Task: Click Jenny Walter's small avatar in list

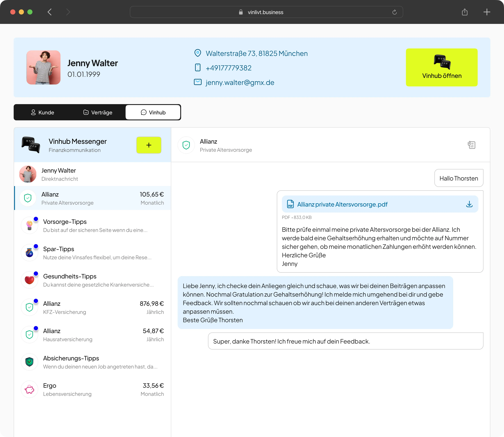Action: click(28, 174)
